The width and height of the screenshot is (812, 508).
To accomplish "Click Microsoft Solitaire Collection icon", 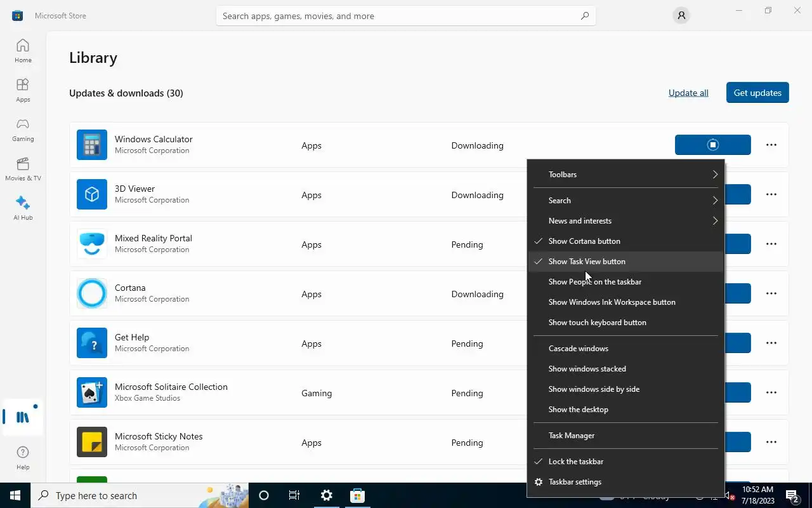I will pyautogui.click(x=92, y=392).
